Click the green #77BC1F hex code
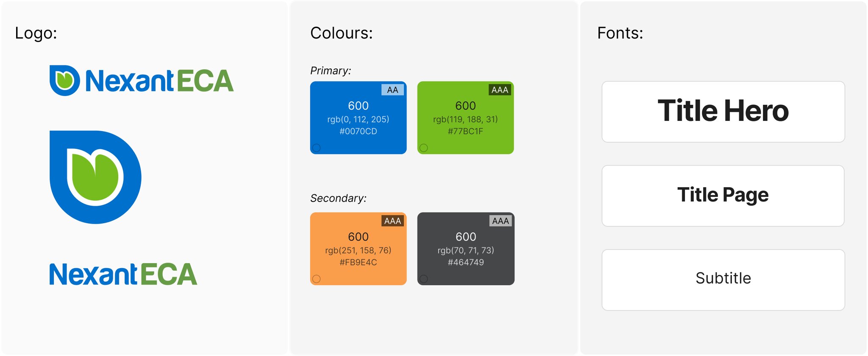Viewport: 868px width, 356px height. 465,132
